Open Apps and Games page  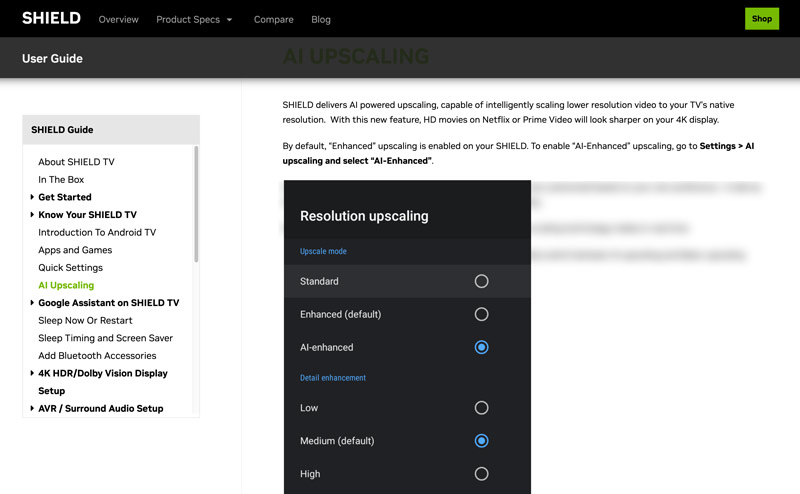pos(75,250)
